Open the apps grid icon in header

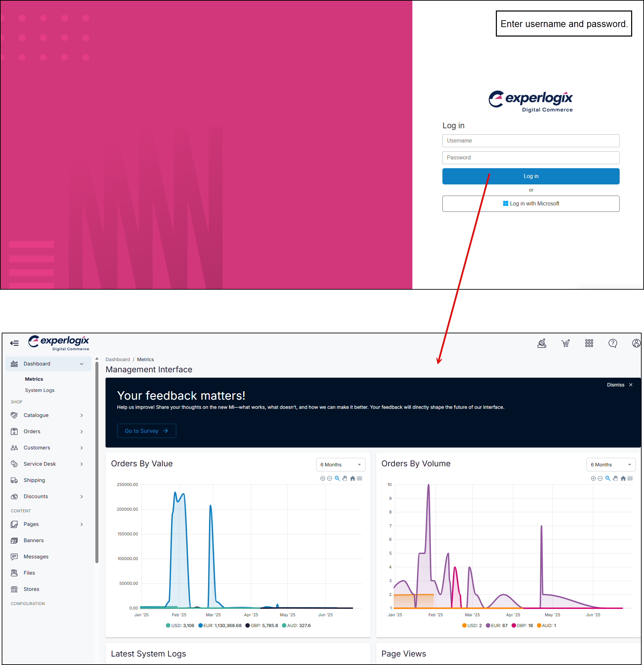tap(589, 343)
